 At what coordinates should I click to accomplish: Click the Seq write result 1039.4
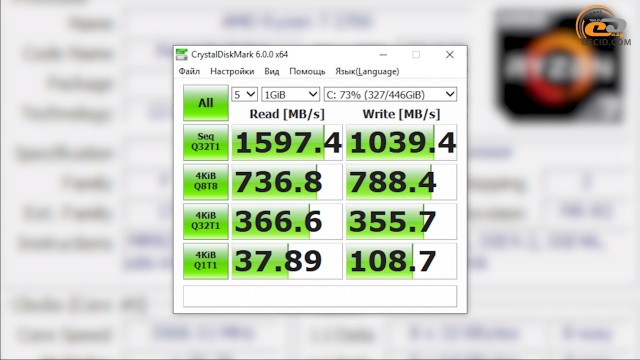(x=401, y=142)
